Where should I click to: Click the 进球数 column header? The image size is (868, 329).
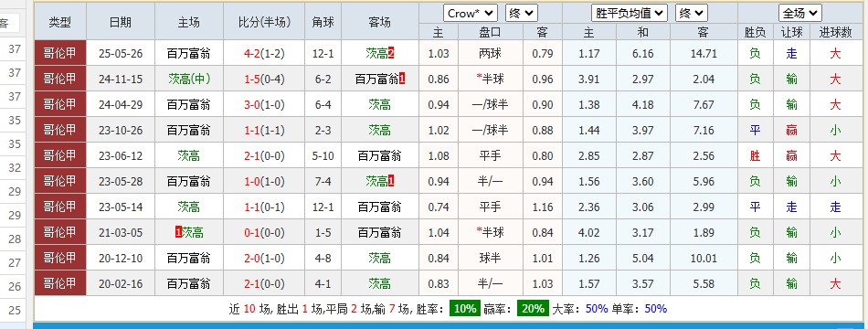pyautogui.click(x=835, y=33)
